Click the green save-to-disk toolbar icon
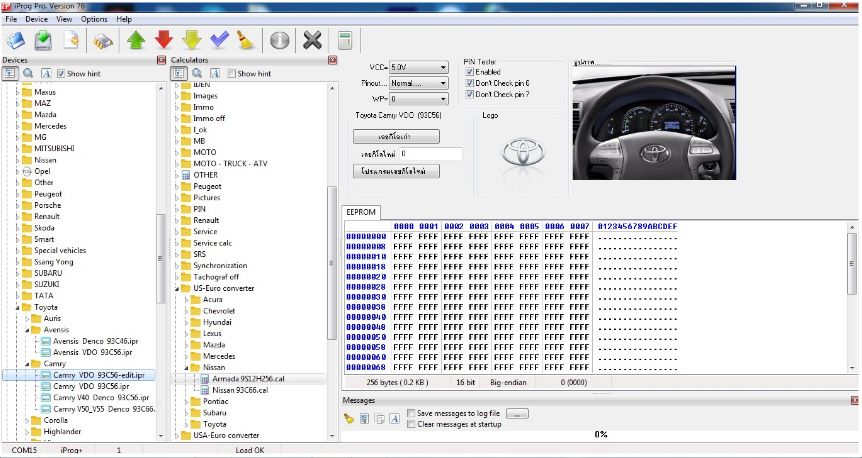Screen dimensions: 862x458 [43, 41]
